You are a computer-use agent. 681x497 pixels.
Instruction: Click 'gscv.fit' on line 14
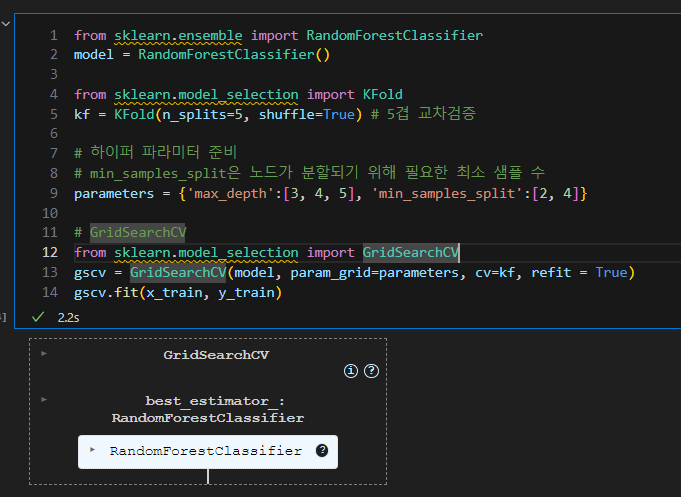[106, 292]
